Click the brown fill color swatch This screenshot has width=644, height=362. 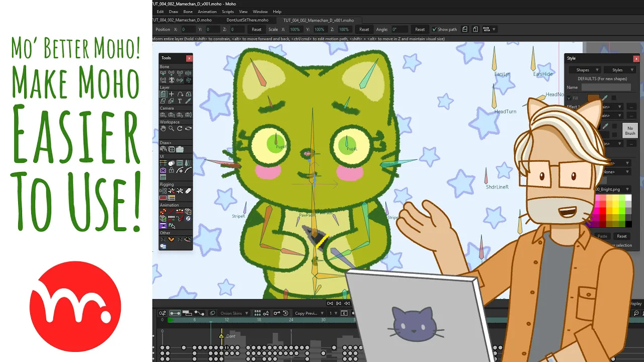[594, 98]
